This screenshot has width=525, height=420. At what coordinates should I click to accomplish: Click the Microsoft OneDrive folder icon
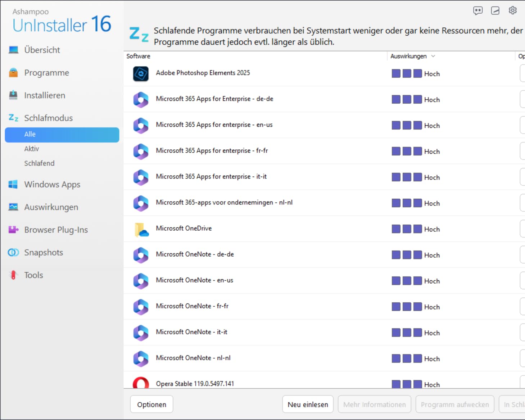[141, 230]
